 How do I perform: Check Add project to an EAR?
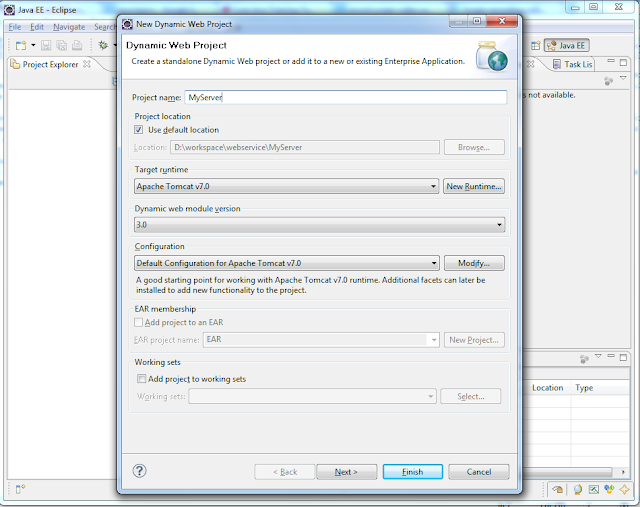[138, 322]
